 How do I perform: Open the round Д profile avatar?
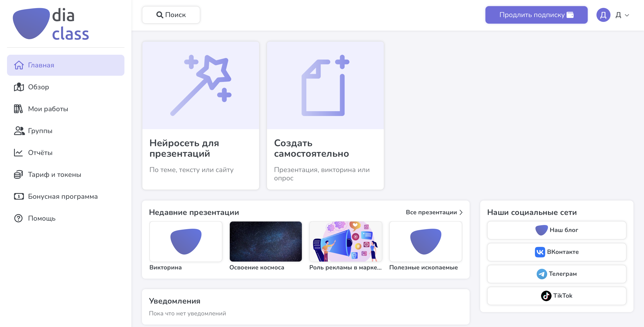(603, 15)
